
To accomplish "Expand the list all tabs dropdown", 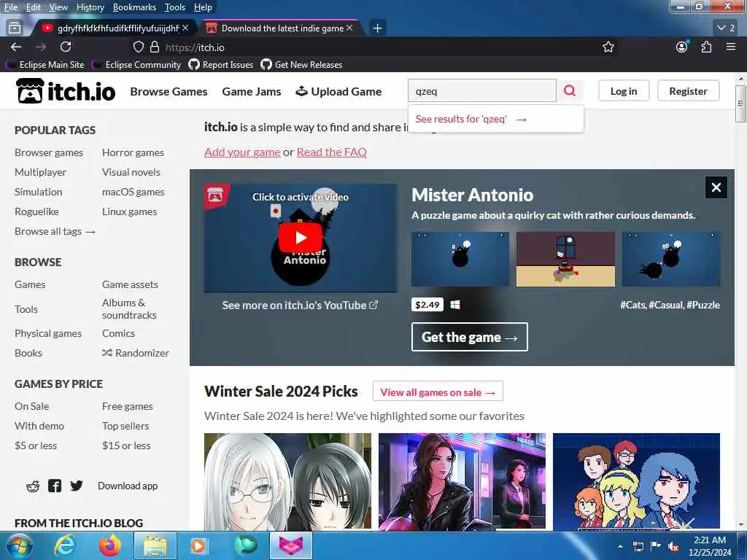I will click(x=726, y=28).
